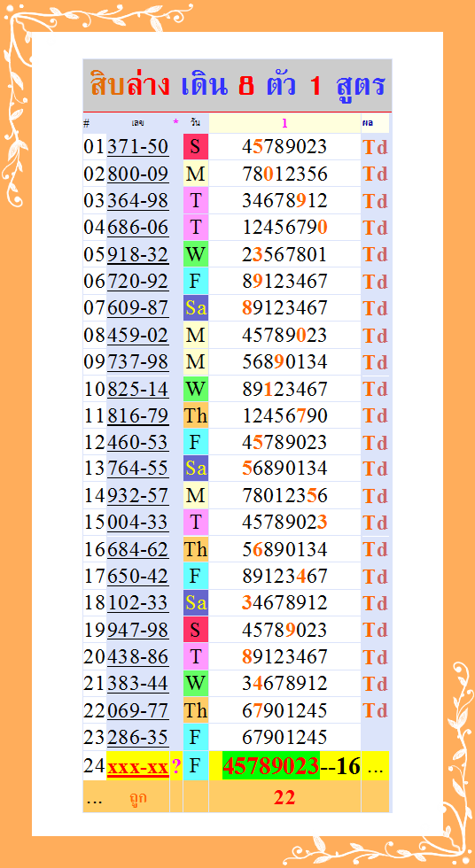Click the underlined number 371-50 in row 01
475x868 pixels.
[138, 147]
